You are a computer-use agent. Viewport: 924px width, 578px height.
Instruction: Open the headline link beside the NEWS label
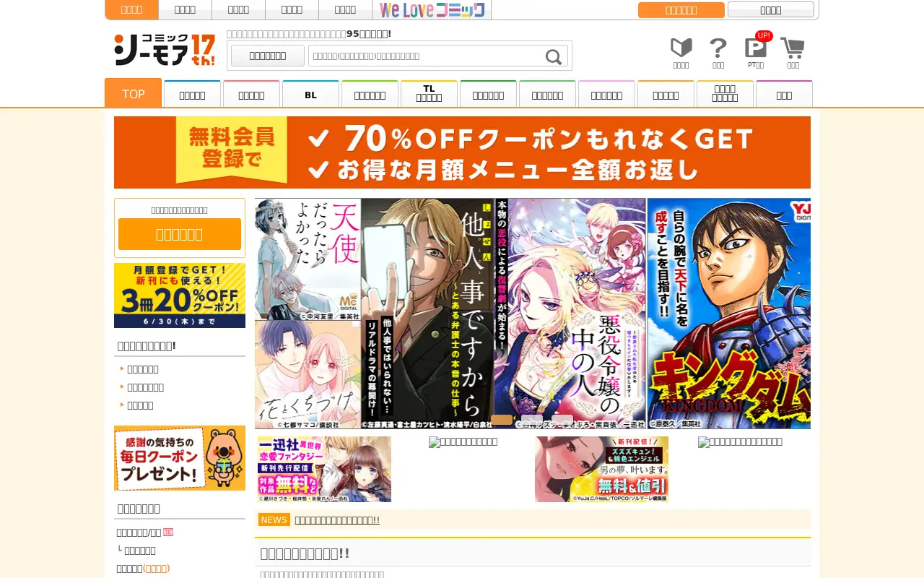[x=337, y=520]
